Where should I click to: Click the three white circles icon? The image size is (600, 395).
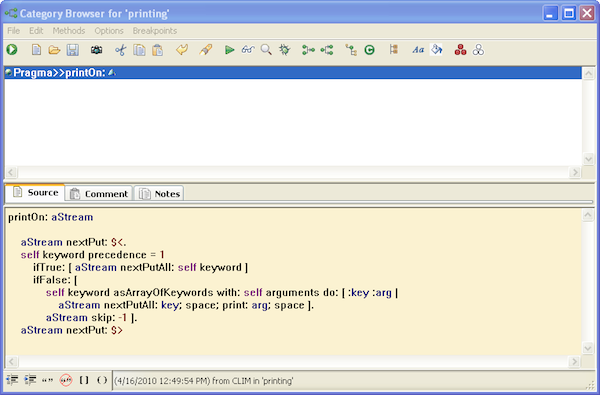[478, 50]
